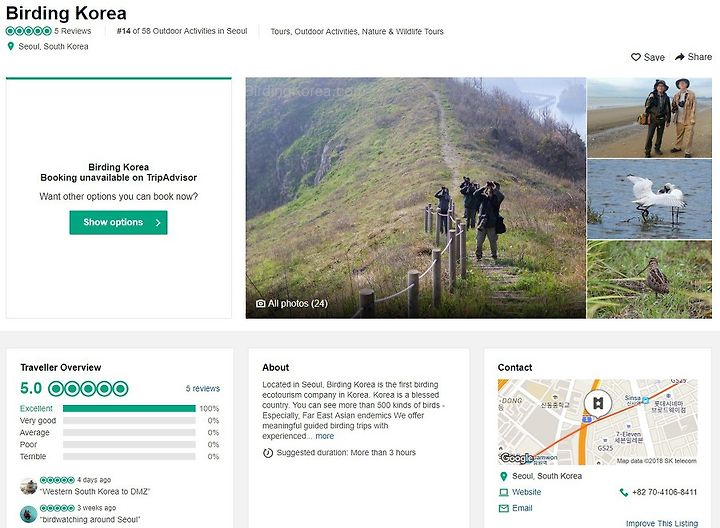Open main hillside birdwatchers photo
This screenshot has width=720, height=528.
pyautogui.click(x=416, y=198)
